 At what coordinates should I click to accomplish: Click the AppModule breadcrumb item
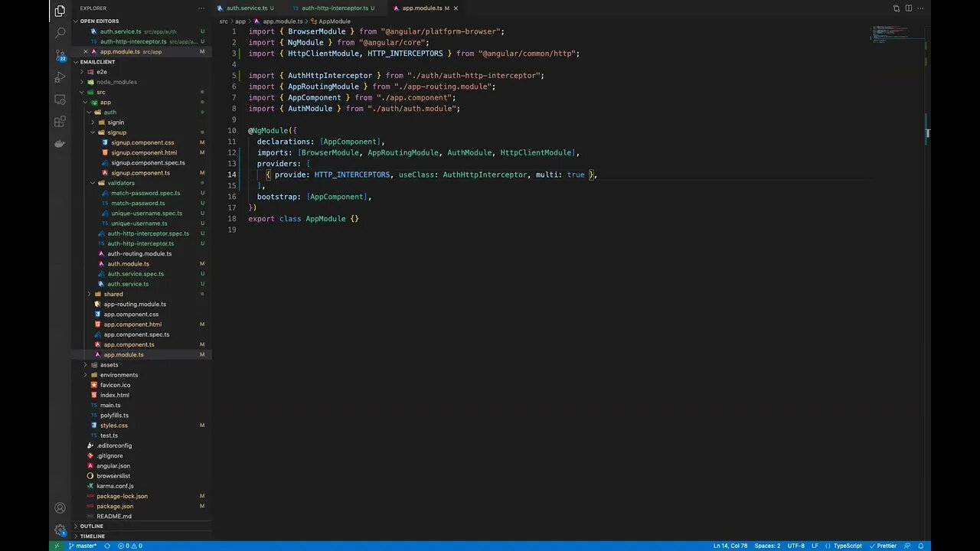[331, 21]
